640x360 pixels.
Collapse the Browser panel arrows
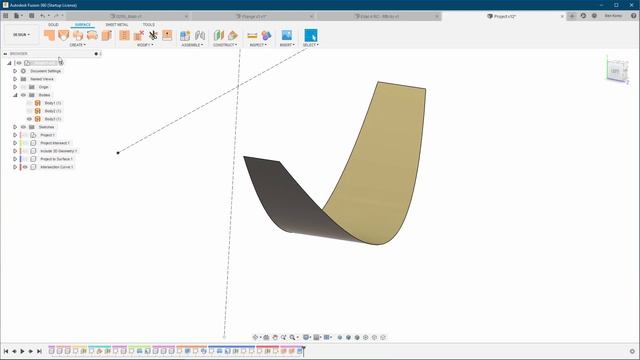click(5, 53)
